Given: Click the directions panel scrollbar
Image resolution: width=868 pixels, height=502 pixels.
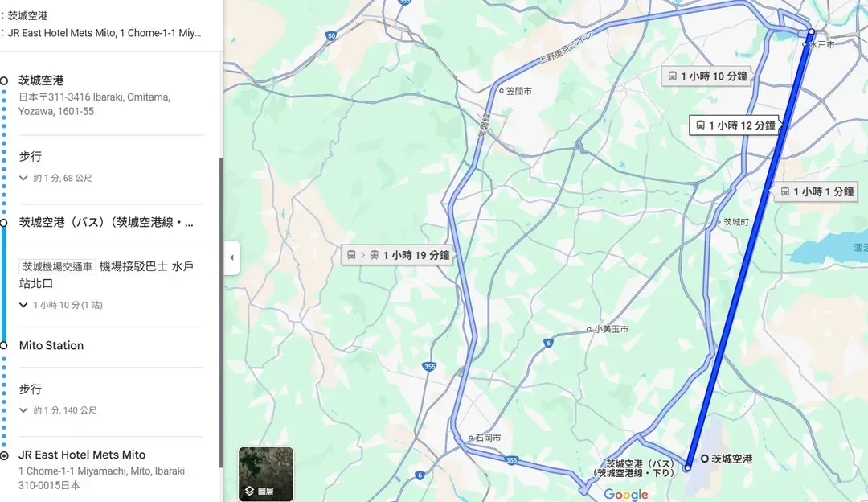Looking at the screenshot, I should click(x=222, y=313).
